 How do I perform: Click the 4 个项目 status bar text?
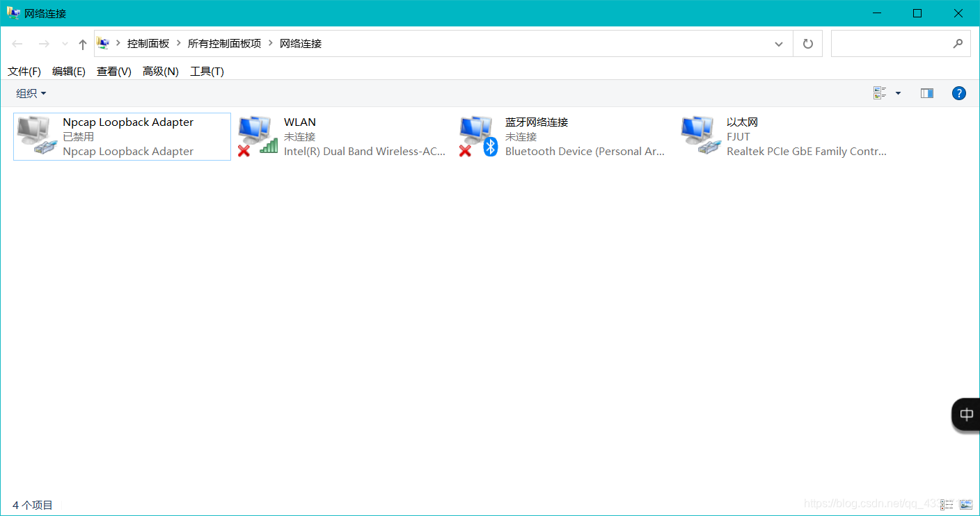tap(33, 505)
